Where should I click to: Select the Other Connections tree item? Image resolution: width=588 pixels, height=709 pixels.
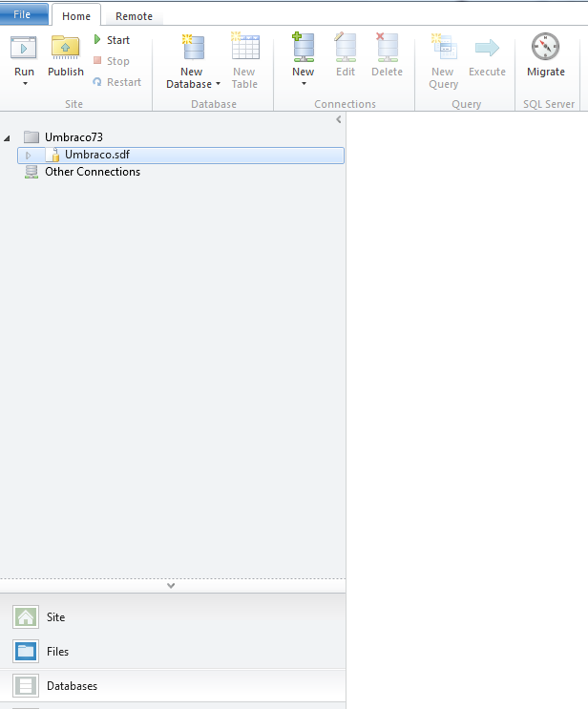pyautogui.click(x=93, y=172)
